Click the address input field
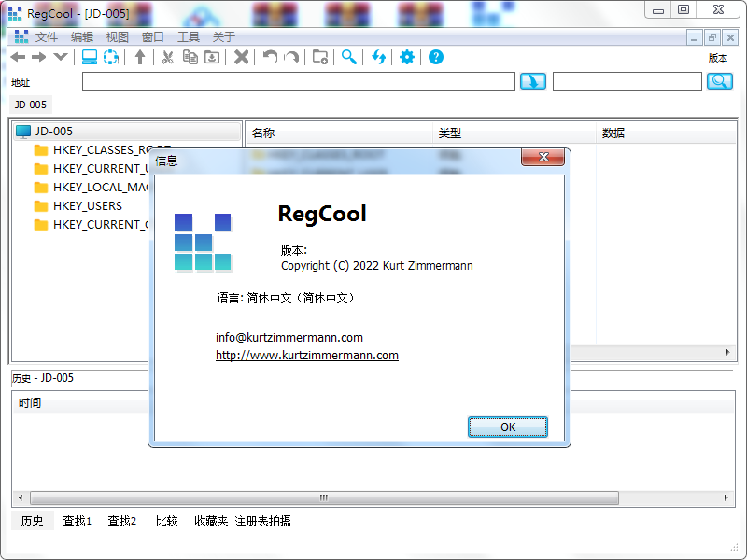 click(x=299, y=81)
